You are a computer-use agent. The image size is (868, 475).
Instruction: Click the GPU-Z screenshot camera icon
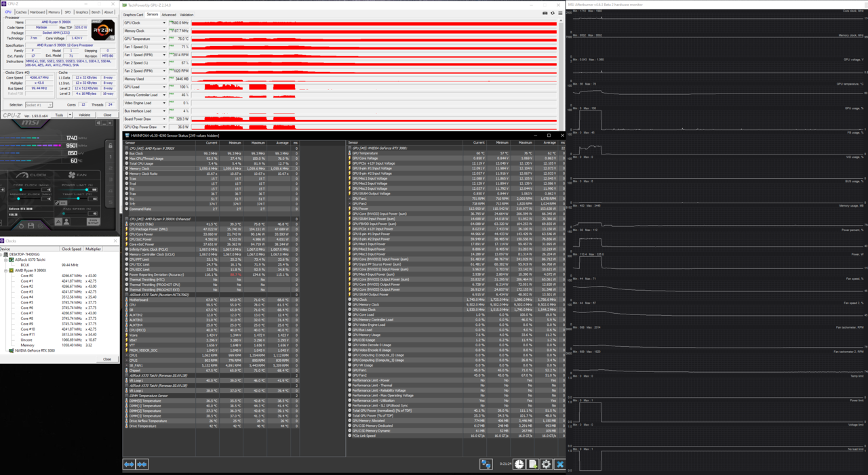coord(545,13)
